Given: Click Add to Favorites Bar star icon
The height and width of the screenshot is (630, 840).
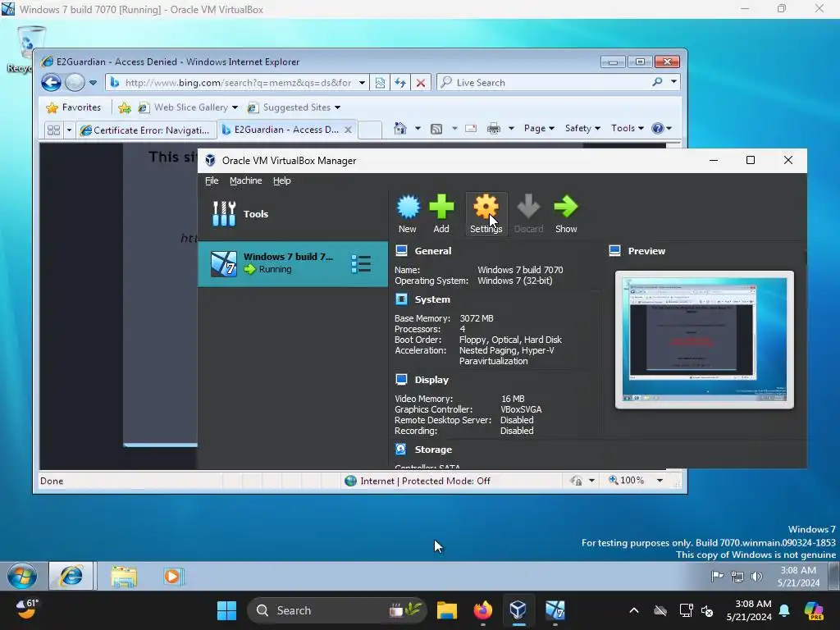Looking at the screenshot, I should pyautogui.click(x=125, y=107).
